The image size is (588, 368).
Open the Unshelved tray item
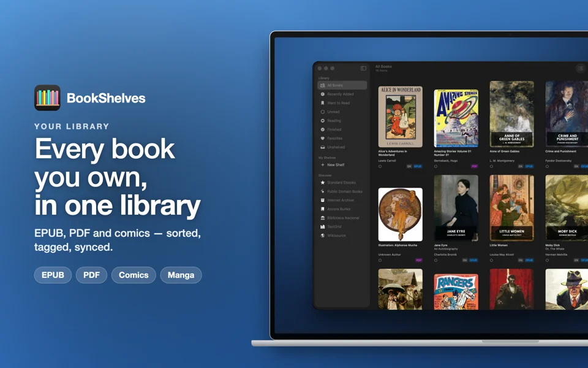(342, 147)
